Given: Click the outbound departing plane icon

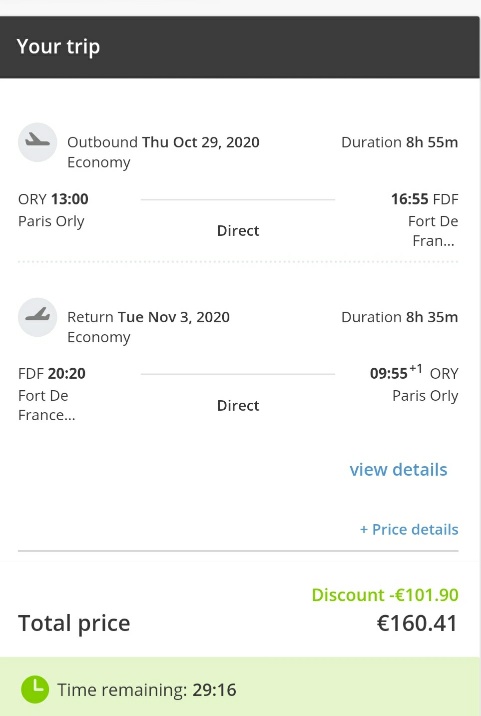Looking at the screenshot, I should (37, 142).
